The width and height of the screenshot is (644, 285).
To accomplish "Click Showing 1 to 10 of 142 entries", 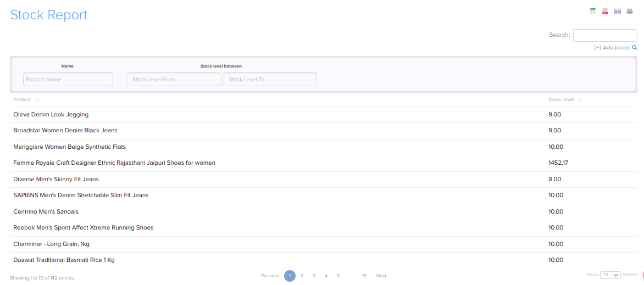I will click(42, 278).
